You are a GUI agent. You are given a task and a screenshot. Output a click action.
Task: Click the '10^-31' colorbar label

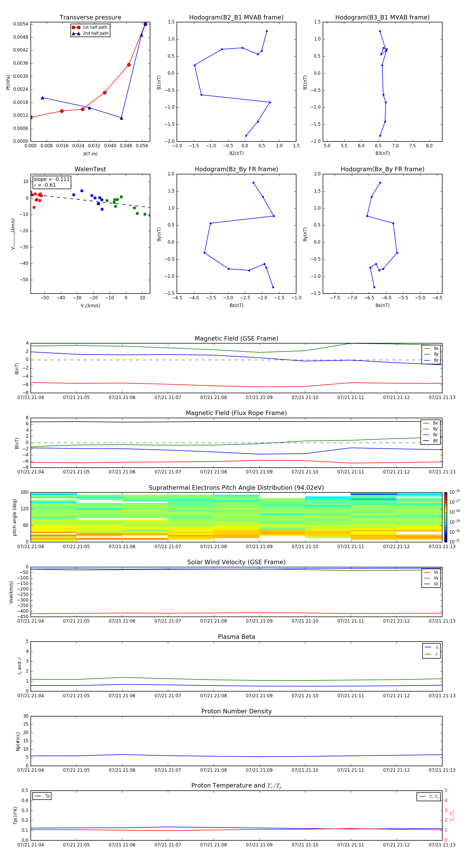point(455,542)
